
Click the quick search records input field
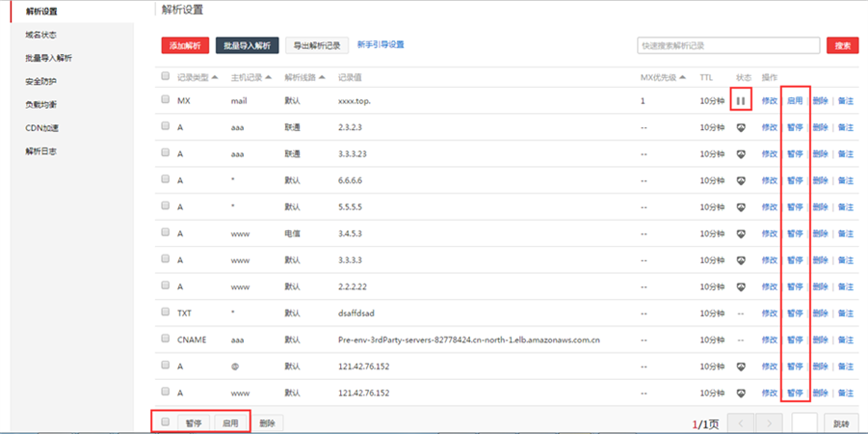click(x=727, y=45)
